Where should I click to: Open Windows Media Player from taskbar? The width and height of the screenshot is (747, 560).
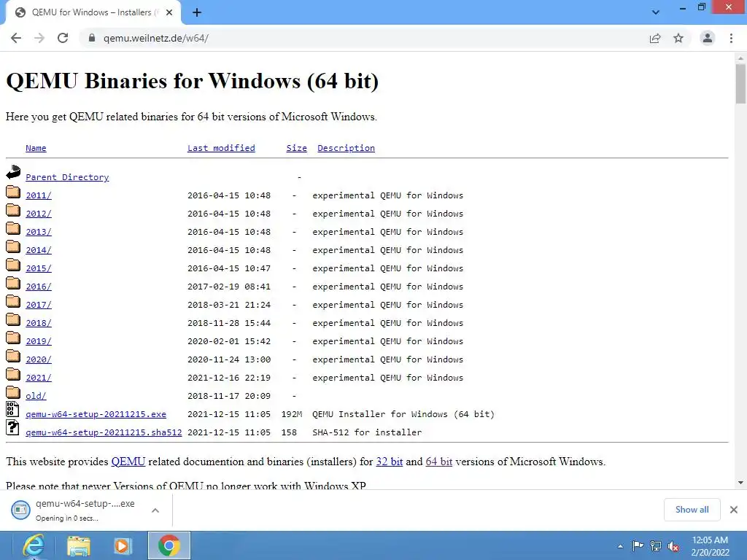click(123, 545)
